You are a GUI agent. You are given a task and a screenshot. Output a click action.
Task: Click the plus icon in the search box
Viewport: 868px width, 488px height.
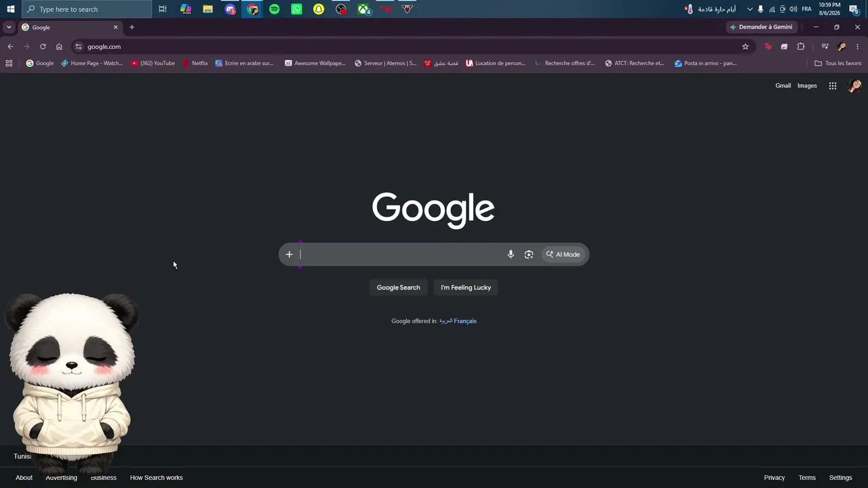(x=289, y=254)
